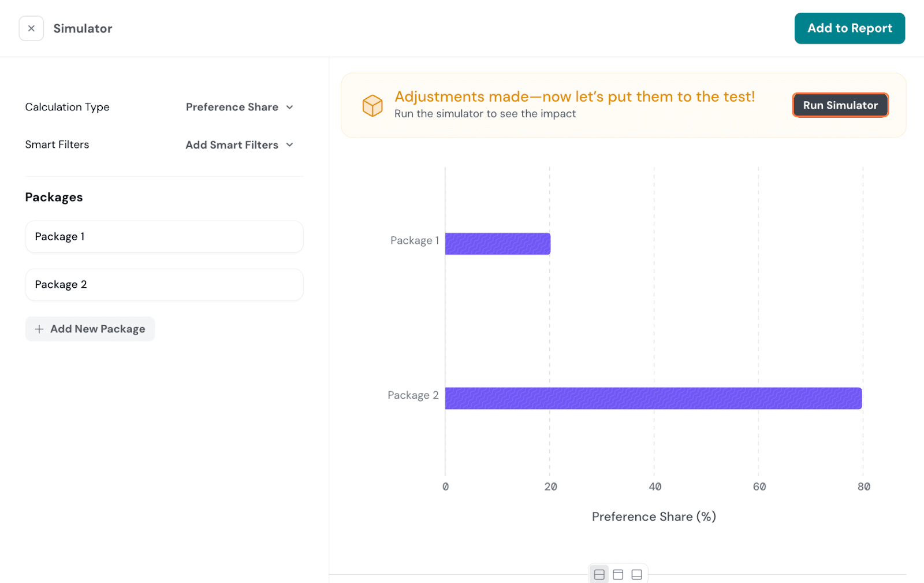Click the Package 1 chart axis label
924x583 pixels.
(414, 240)
